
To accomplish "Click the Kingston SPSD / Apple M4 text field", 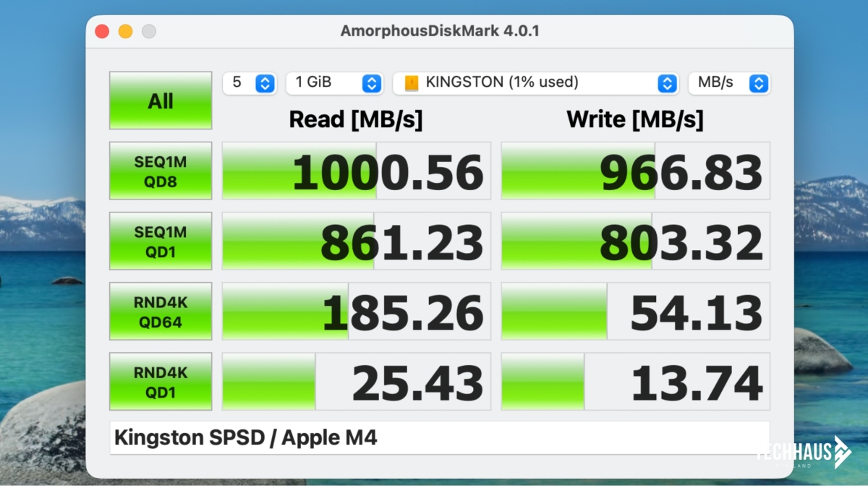I will (x=439, y=438).
